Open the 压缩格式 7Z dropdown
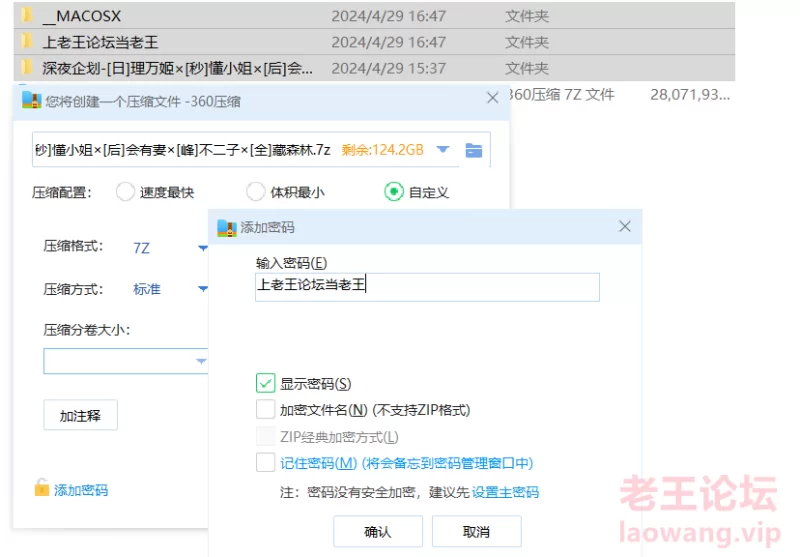 click(203, 248)
